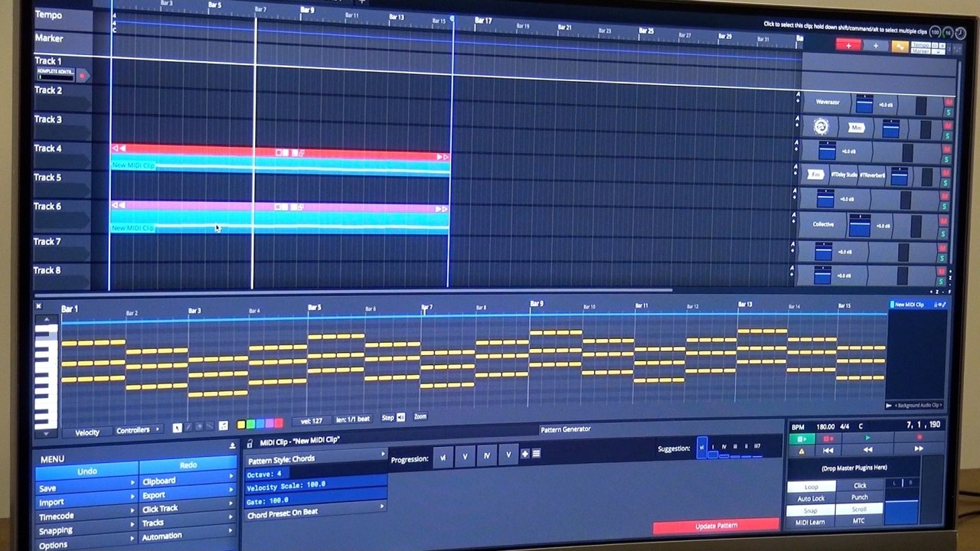The width and height of the screenshot is (980, 551).
Task: Click the green loop-play transport button
Action: (x=802, y=439)
